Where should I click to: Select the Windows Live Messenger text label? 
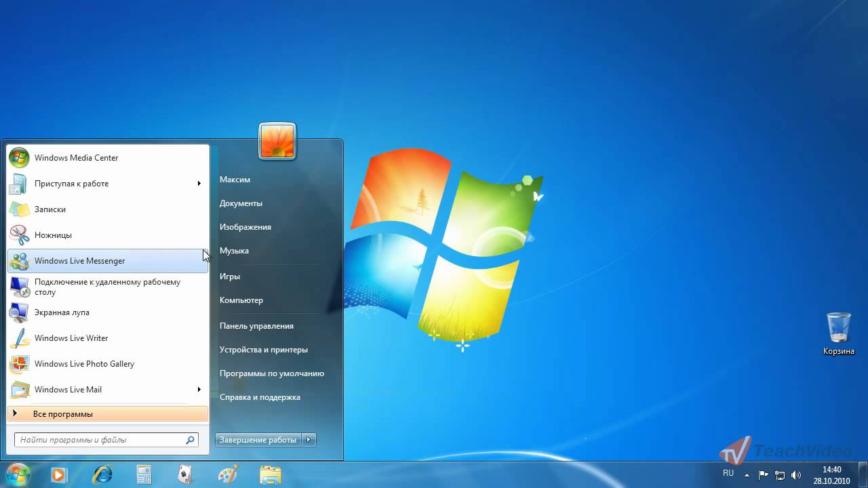coord(80,261)
